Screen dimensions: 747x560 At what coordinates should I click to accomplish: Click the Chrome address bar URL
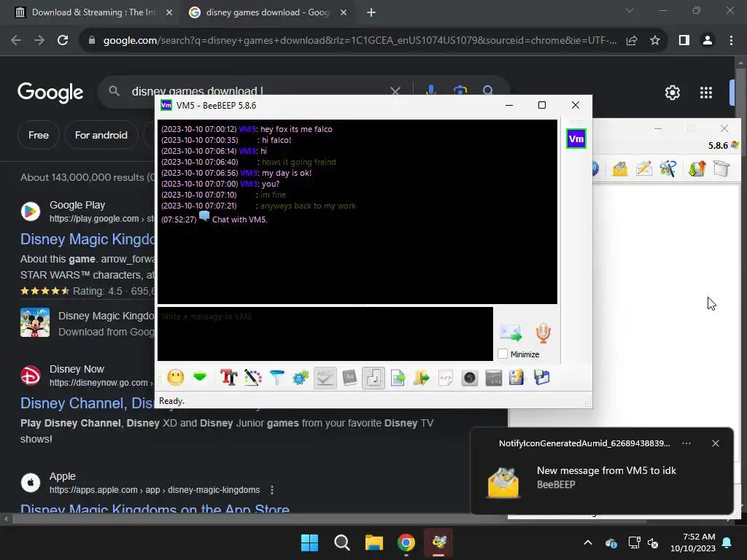pos(360,41)
